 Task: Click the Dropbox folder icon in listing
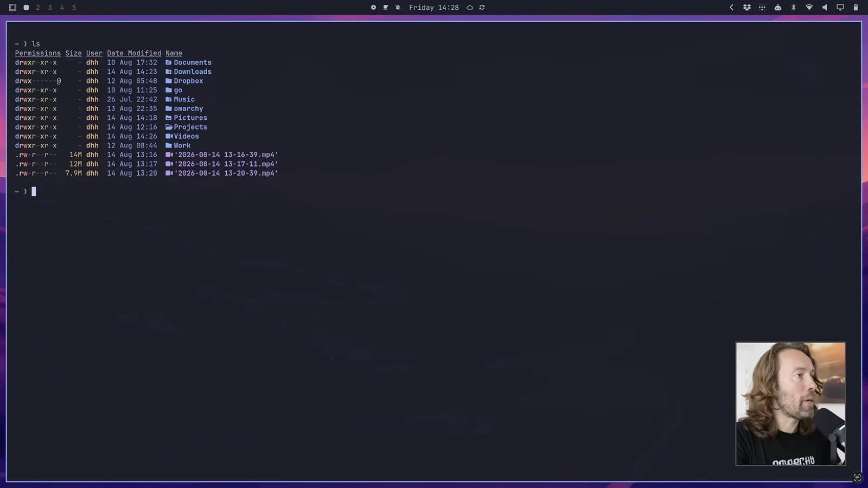169,81
